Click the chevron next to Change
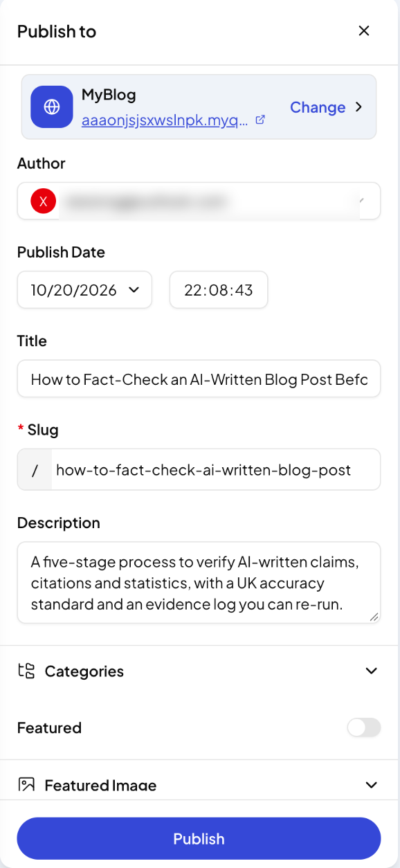Viewport: 400px width, 868px height. pyautogui.click(x=358, y=107)
